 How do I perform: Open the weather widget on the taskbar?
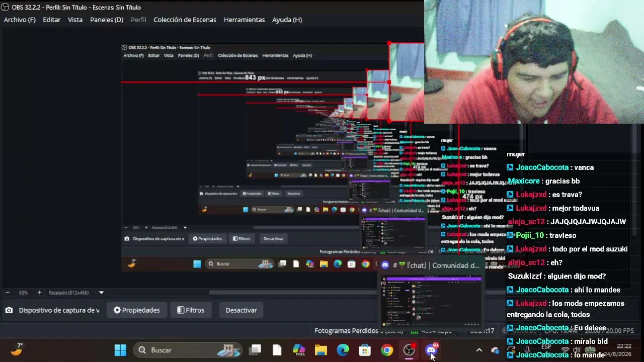coord(17,350)
